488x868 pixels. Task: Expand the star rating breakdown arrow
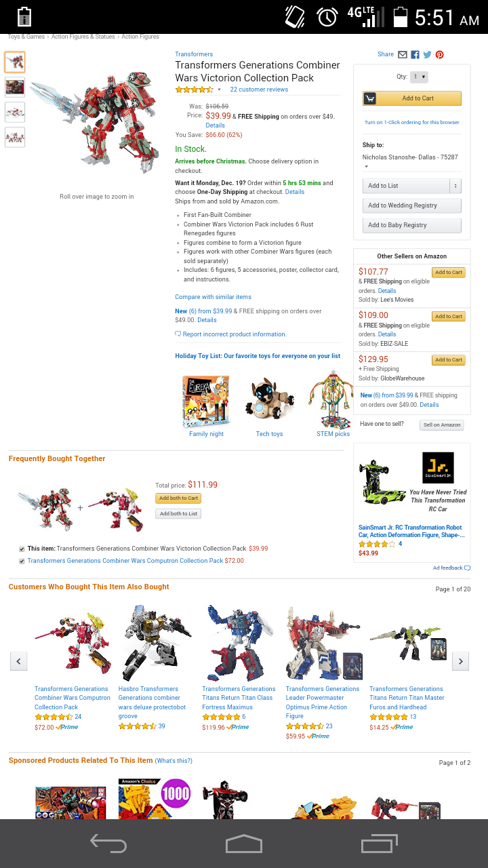tap(219, 90)
